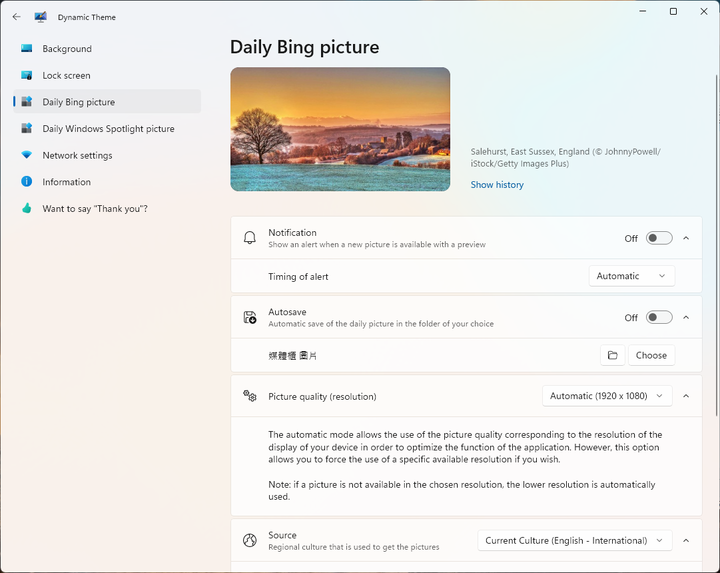Collapse the Source section chevron
The width and height of the screenshot is (720, 573).
686,540
